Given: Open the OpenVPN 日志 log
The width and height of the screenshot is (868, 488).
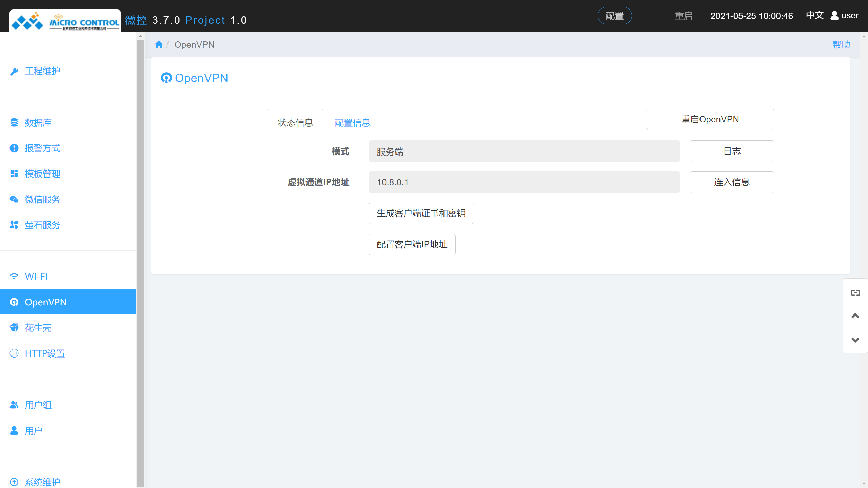Looking at the screenshot, I should (x=732, y=151).
